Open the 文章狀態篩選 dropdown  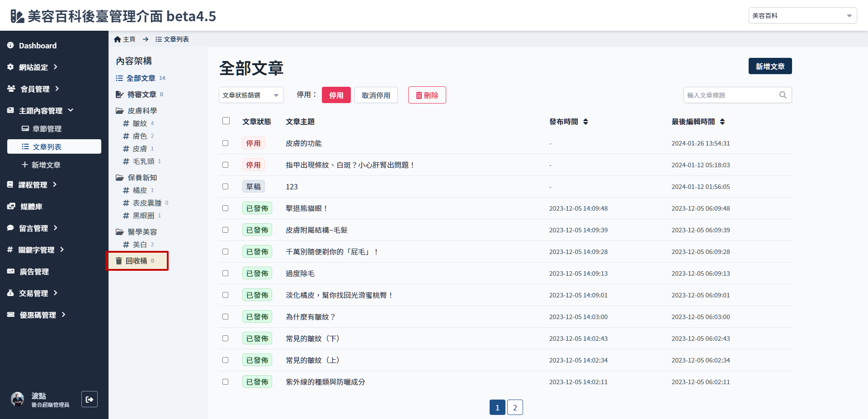[251, 95]
